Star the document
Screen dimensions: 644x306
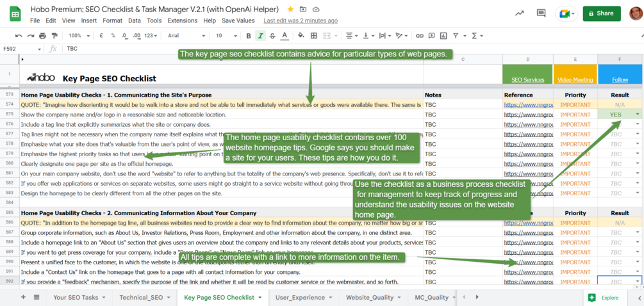pyautogui.click(x=291, y=9)
